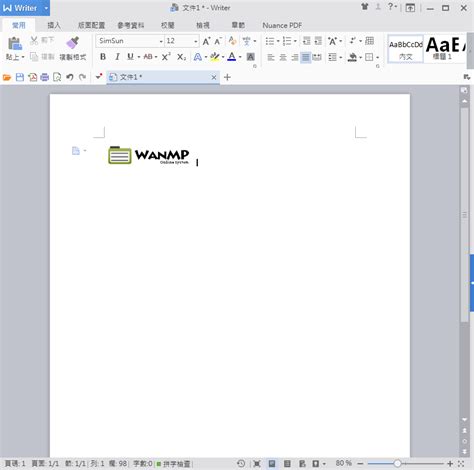Click the Cut scissors icon
474x470 pixels.
34,41
